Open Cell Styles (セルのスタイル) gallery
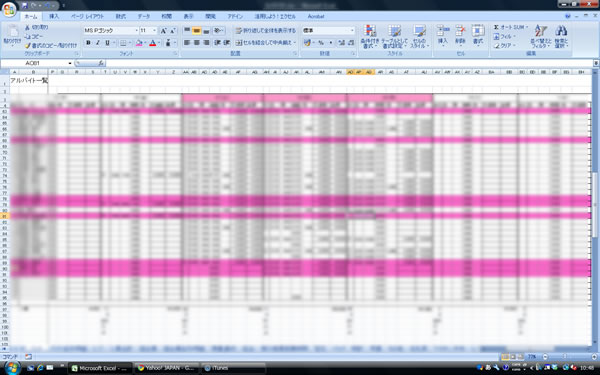The width and height of the screenshot is (600, 375). (419, 36)
